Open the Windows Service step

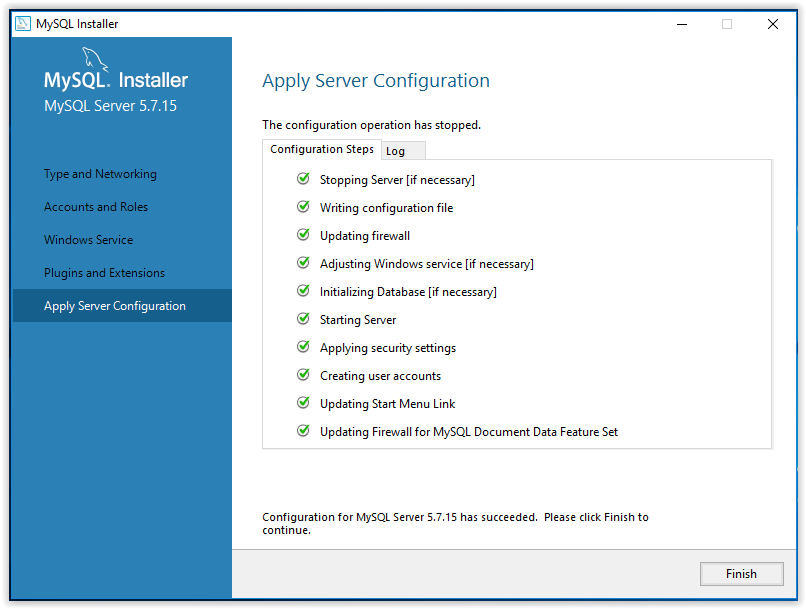pos(88,240)
